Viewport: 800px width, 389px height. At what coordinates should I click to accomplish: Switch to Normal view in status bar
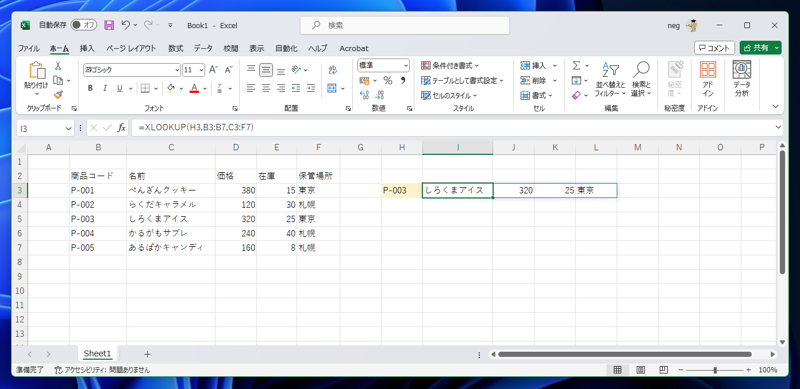click(x=617, y=370)
